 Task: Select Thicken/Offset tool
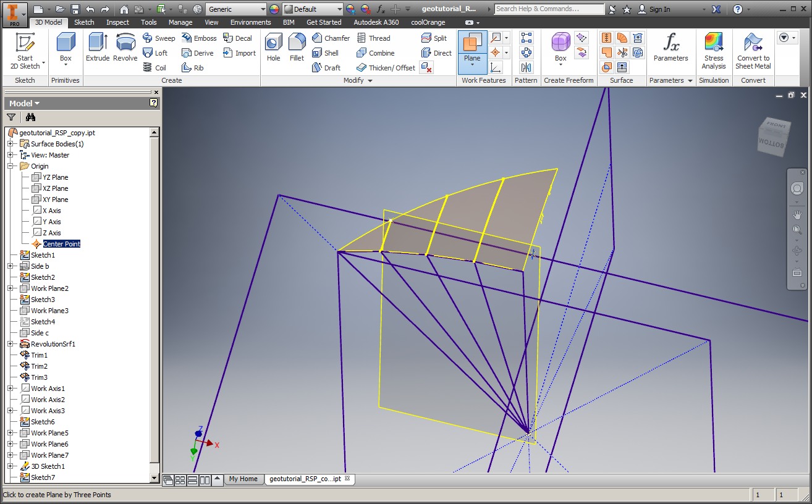click(x=386, y=68)
